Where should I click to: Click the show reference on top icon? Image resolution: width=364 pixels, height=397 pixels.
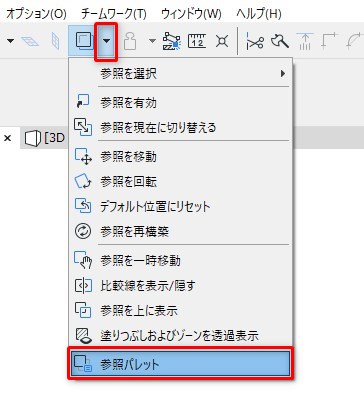tap(83, 310)
